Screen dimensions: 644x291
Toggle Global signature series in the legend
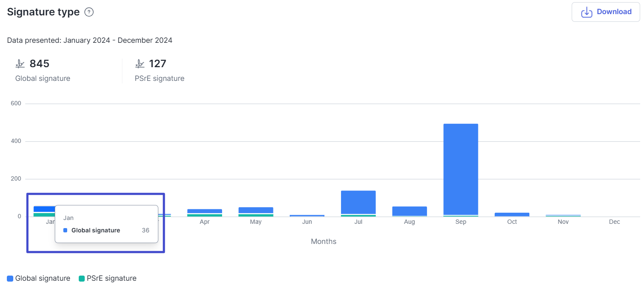point(42,279)
